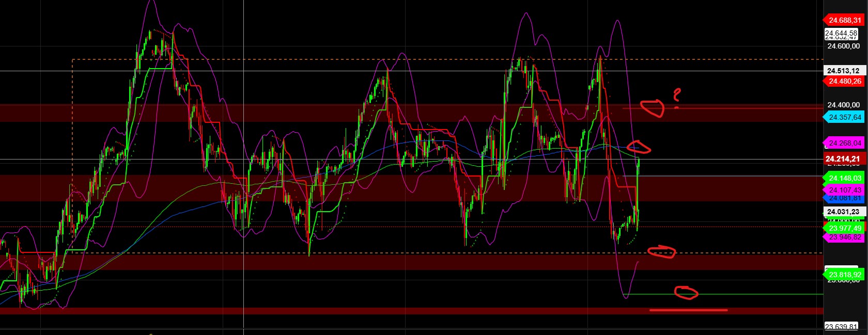Click the red 24.688,31 price tag

coord(844,20)
